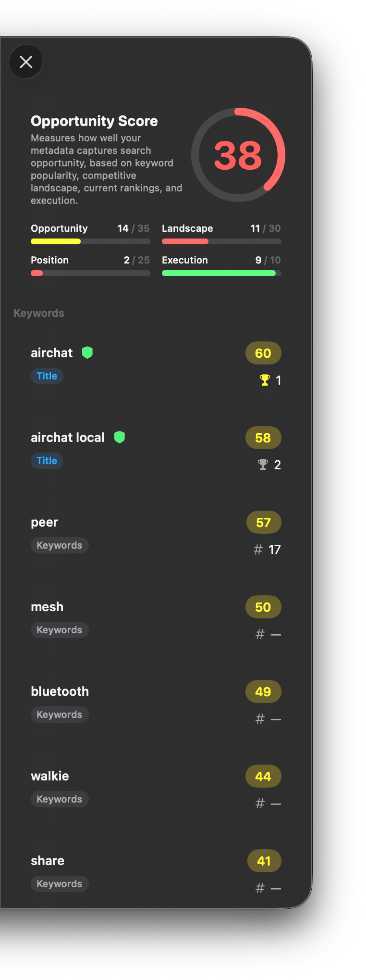Click the gold trophy rank icon
This screenshot has width=366, height=980.
coord(265,380)
